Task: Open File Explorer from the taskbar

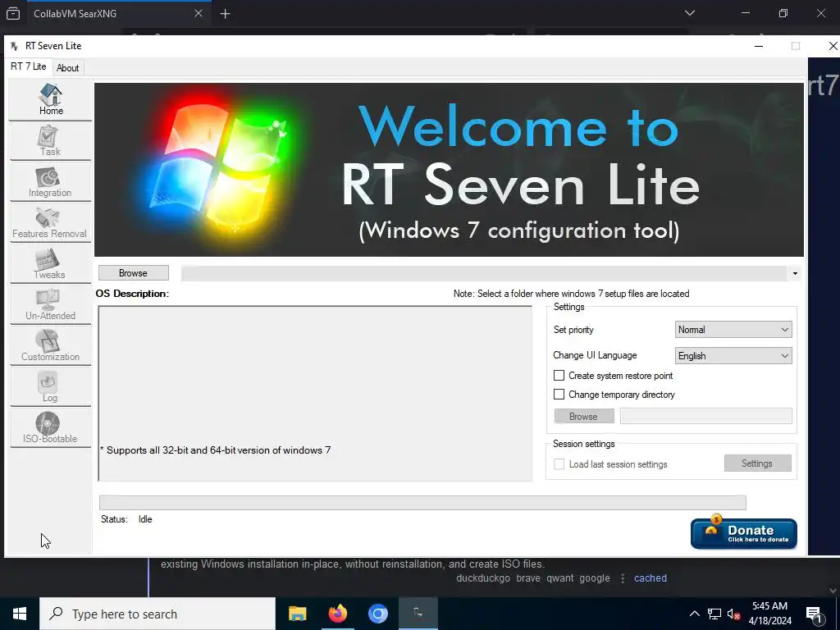Action: pos(297,614)
